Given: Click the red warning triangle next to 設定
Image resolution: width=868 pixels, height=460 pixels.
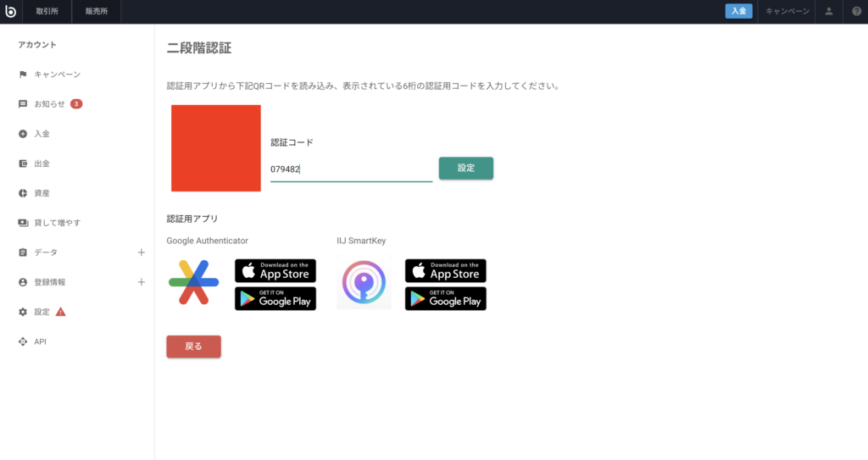Looking at the screenshot, I should [60, 312].
